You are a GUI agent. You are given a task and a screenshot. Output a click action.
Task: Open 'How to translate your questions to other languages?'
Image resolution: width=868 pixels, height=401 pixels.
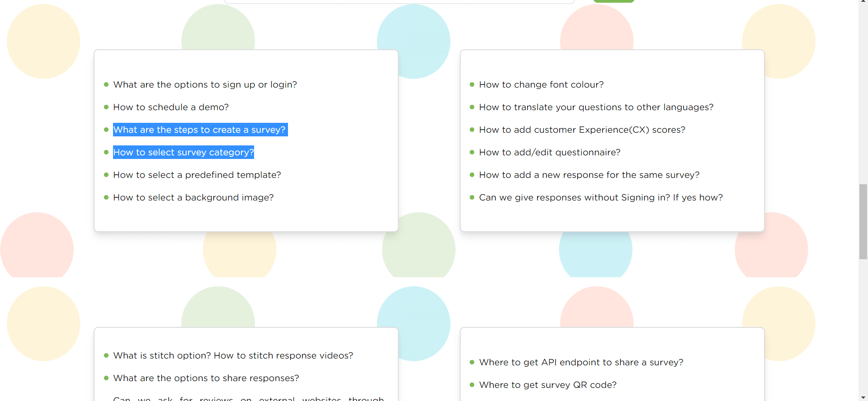tap(596, 107)
